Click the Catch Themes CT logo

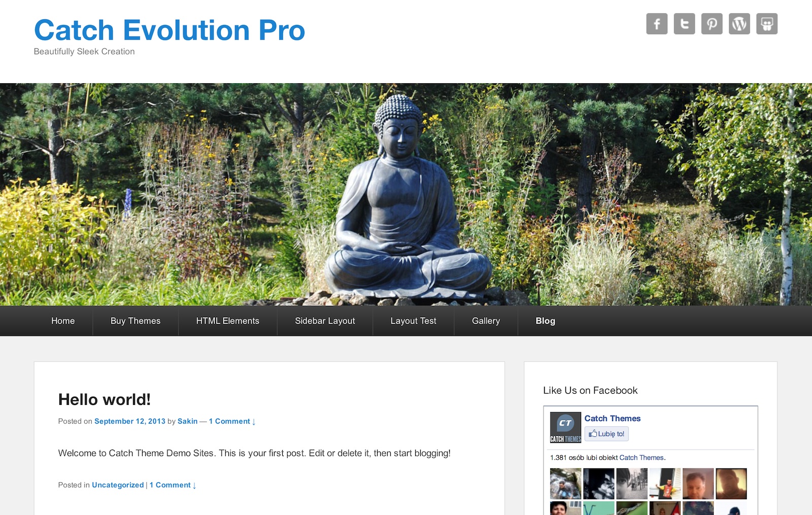(565, 428)
